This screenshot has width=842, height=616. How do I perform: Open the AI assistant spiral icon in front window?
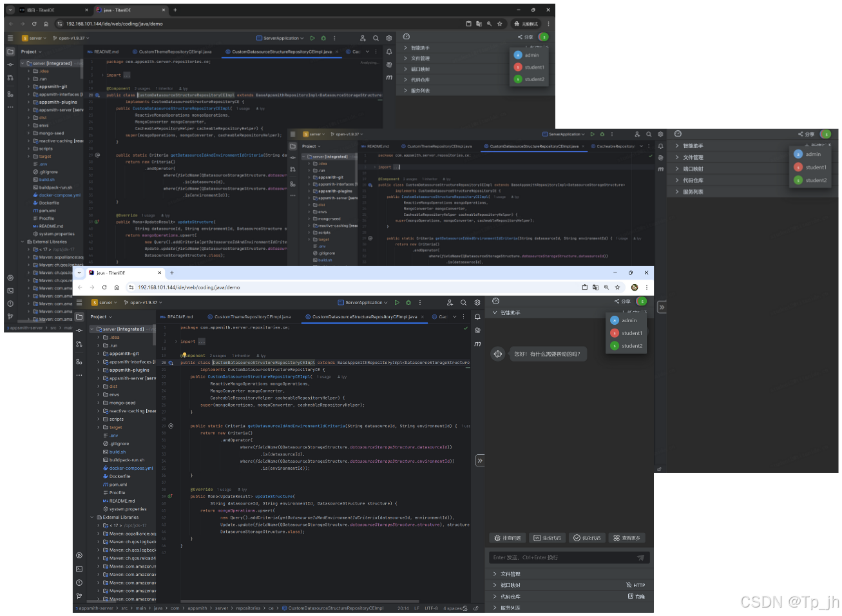(x=477, y=331)
